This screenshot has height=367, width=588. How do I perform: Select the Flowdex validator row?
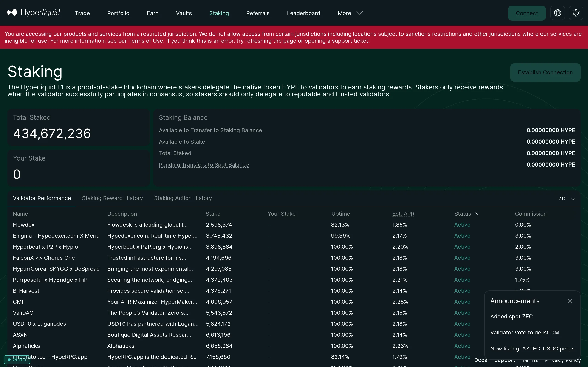pyautogui.click(x=23, y=225)
